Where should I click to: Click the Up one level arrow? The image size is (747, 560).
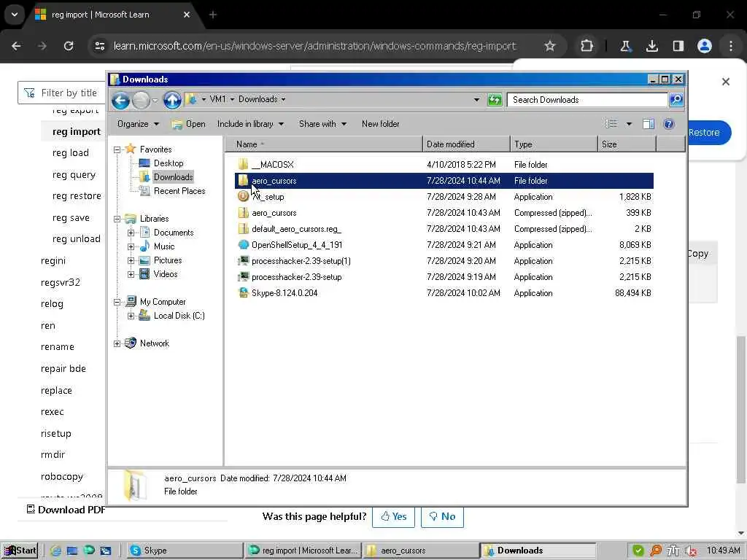172,100
